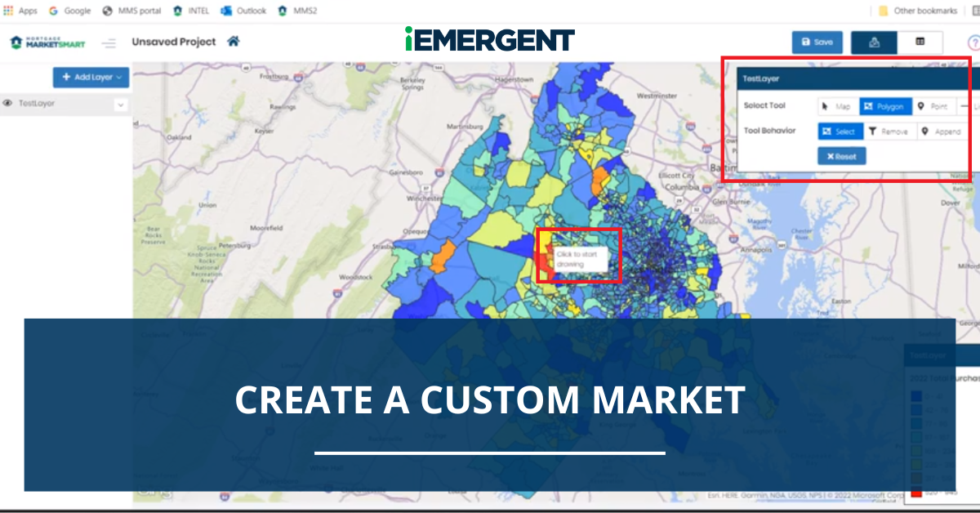Screen dimensions: 980x513
Task: Open the Other bookmarks folder
Action: tap(918, 10)
